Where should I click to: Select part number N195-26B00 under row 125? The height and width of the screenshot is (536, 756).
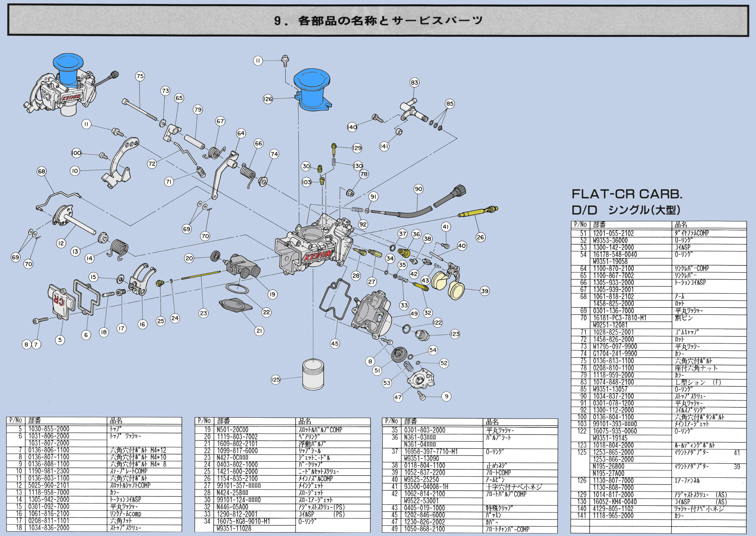[609, 466]
